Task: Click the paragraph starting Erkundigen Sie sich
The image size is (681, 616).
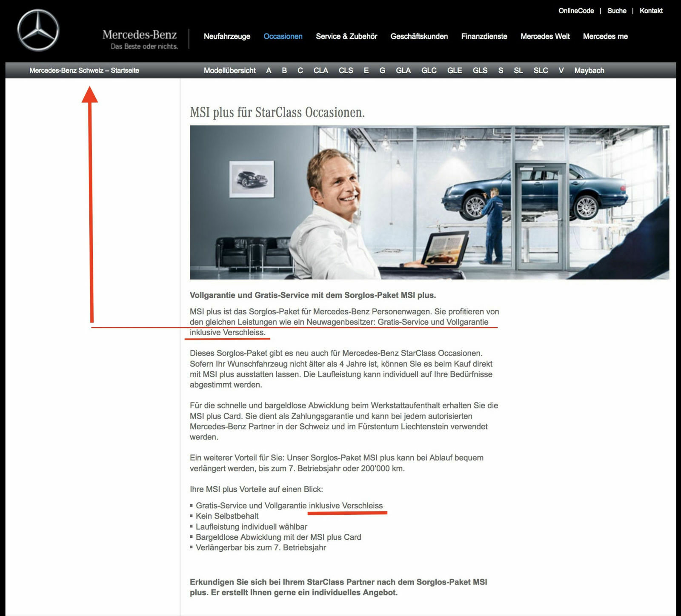Action: point(338,587)
